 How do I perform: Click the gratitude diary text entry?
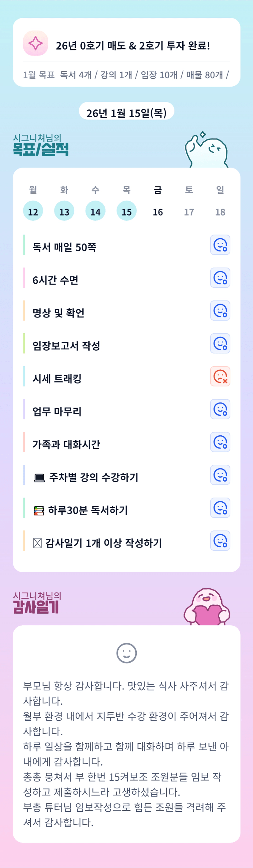click(126, 753)
